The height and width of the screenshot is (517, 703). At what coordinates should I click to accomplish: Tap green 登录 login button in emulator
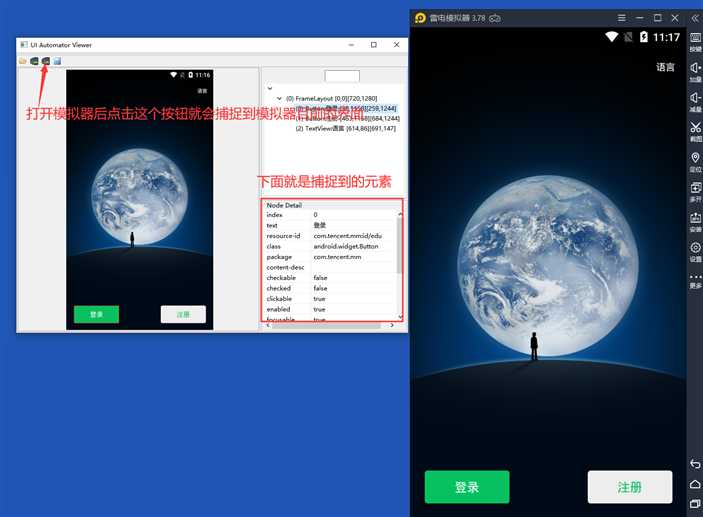[467, 487]
